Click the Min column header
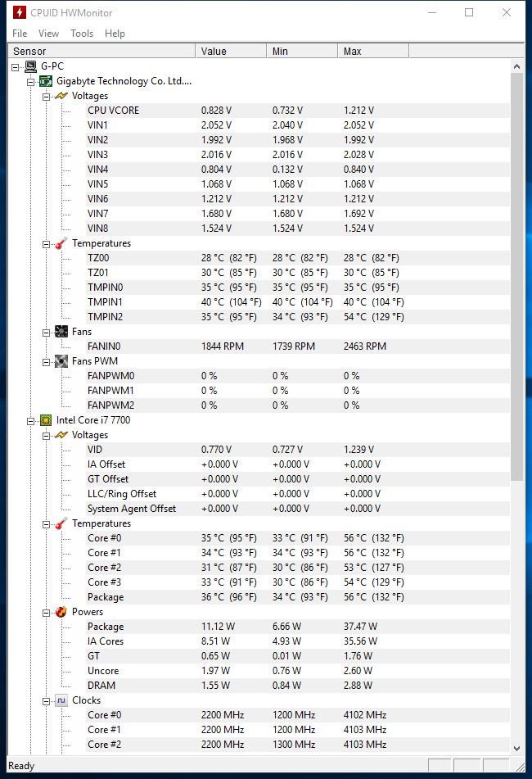532x779 pixels. [x=302, y=51]
